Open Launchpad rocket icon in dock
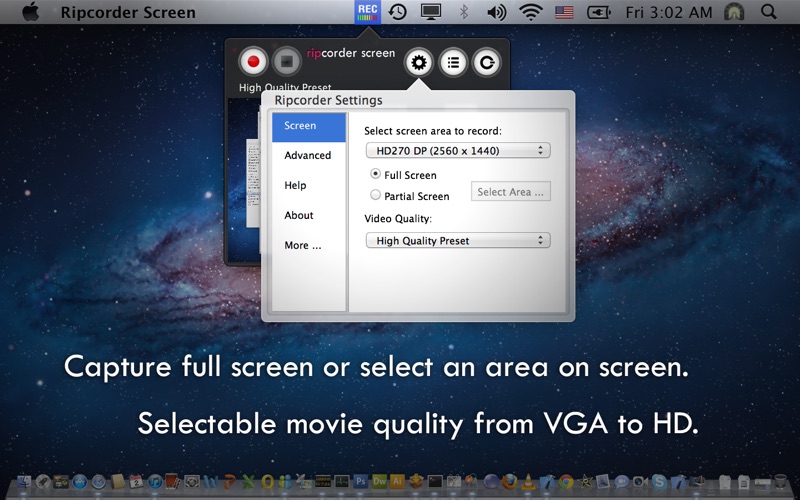Image resolution: width=800 pixels, height=500 pixels. pyautogui.click(x=43, y=482)
